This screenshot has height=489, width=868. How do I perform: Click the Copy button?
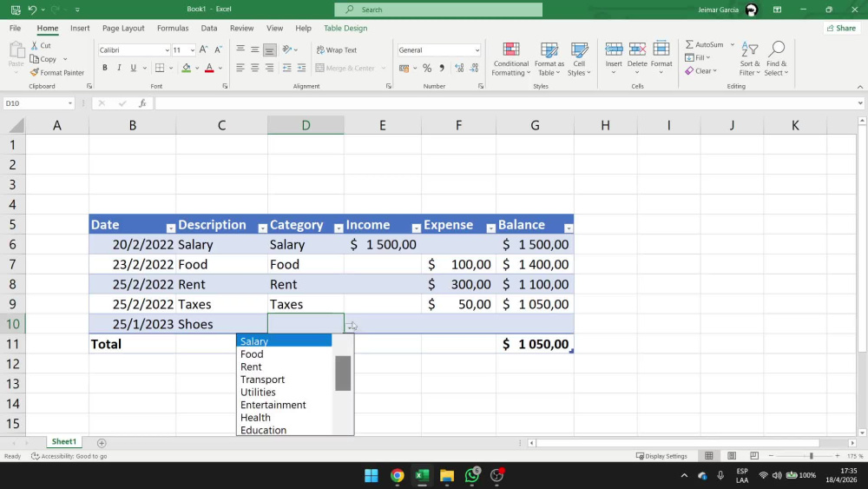[43, 59]
